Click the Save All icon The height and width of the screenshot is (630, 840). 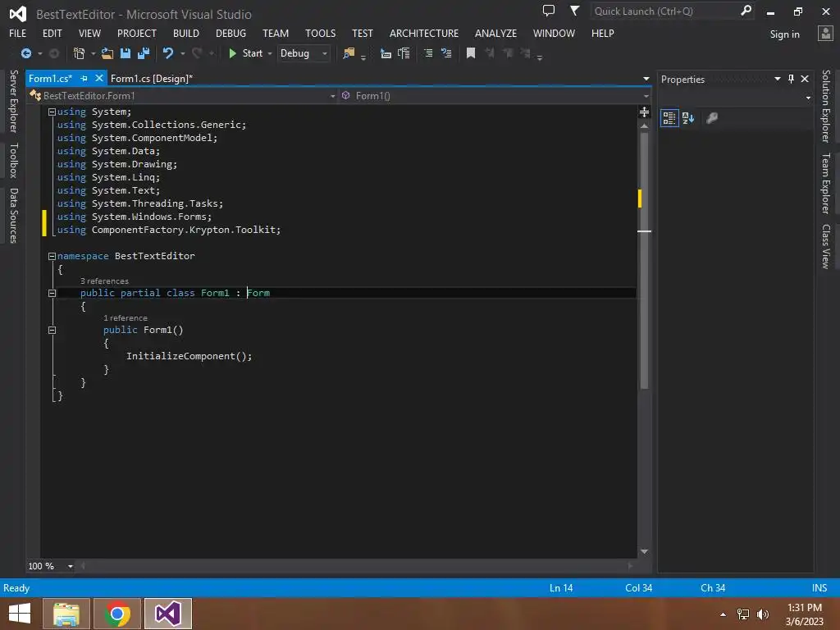pyautogui.click(x=144, y=53)
